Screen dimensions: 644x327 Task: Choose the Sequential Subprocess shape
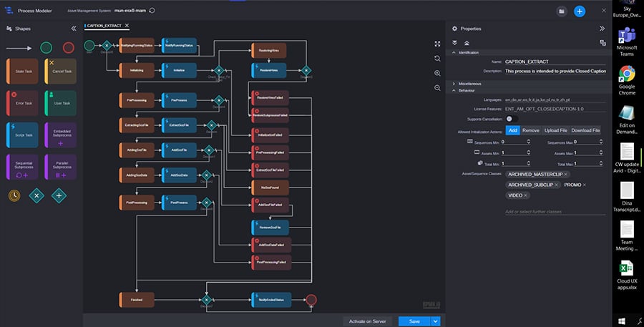click(22, 167)
